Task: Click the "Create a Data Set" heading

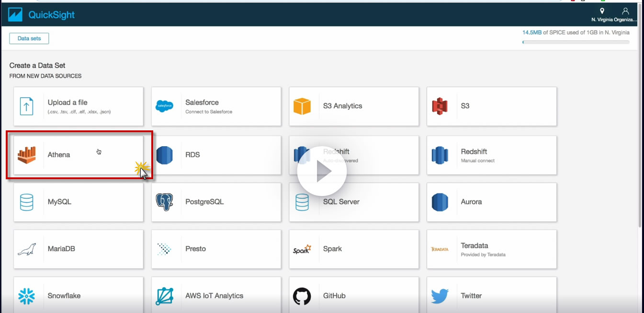Action: click(37, 65)
